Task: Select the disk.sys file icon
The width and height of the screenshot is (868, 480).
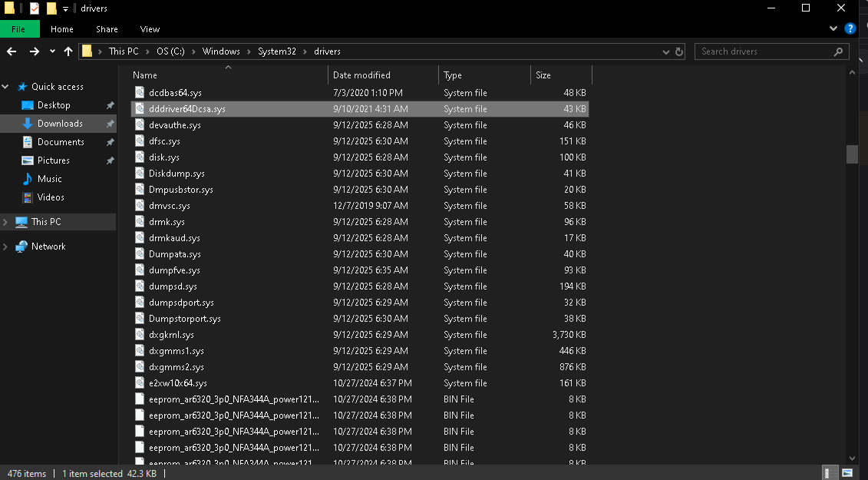Action: pyautogui.click(x=140, y=157)
